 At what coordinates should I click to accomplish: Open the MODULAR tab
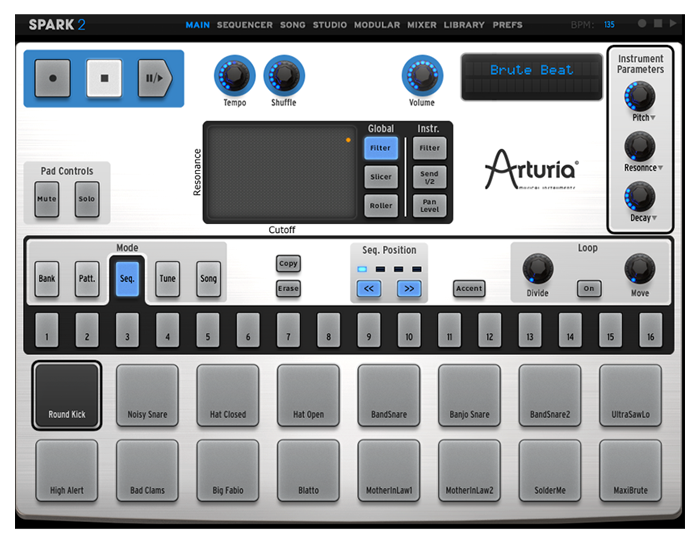point(377,25)
